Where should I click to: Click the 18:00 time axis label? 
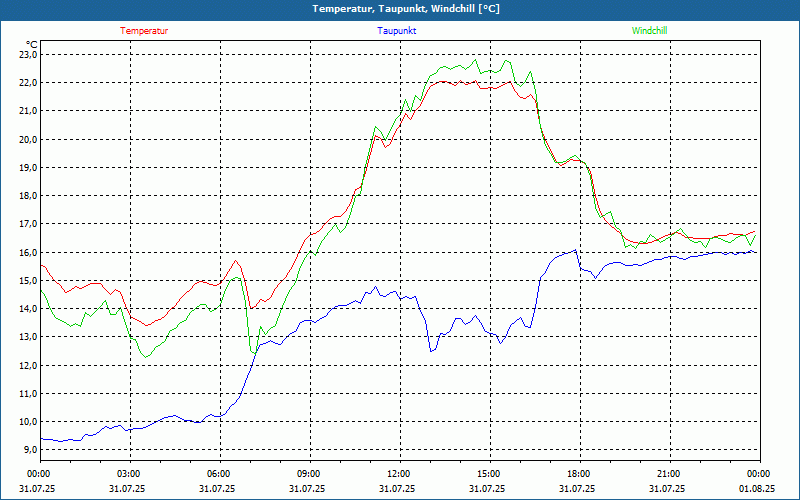click(x=579, y=474)
